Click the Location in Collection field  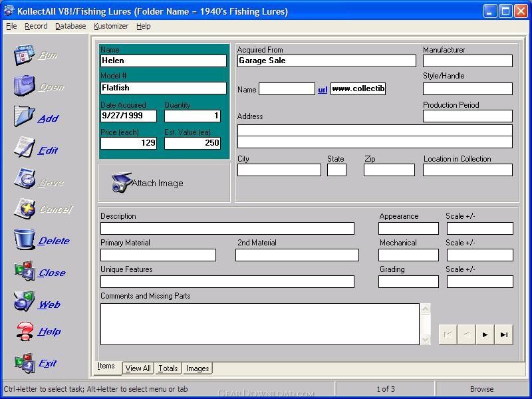pyautogui.click(x=467, y=170)
